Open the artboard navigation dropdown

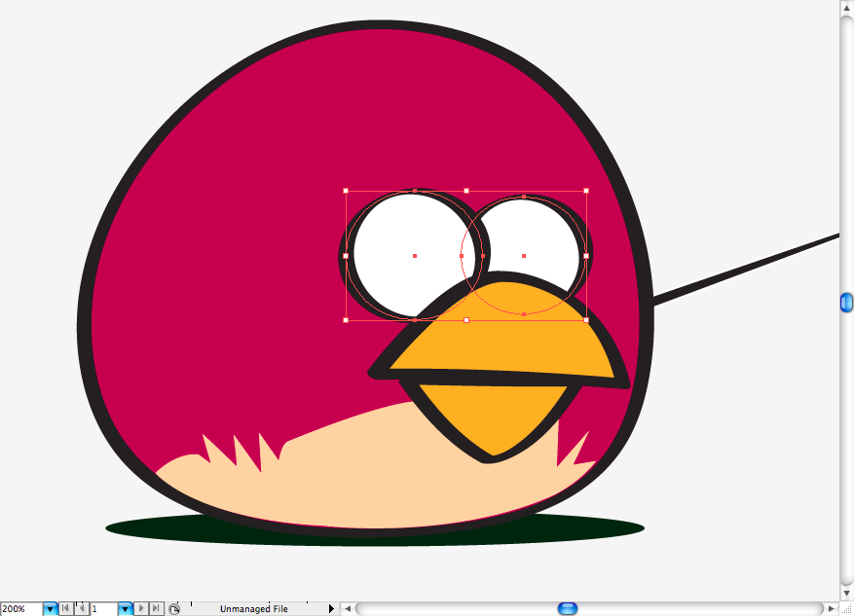point(126,609)
